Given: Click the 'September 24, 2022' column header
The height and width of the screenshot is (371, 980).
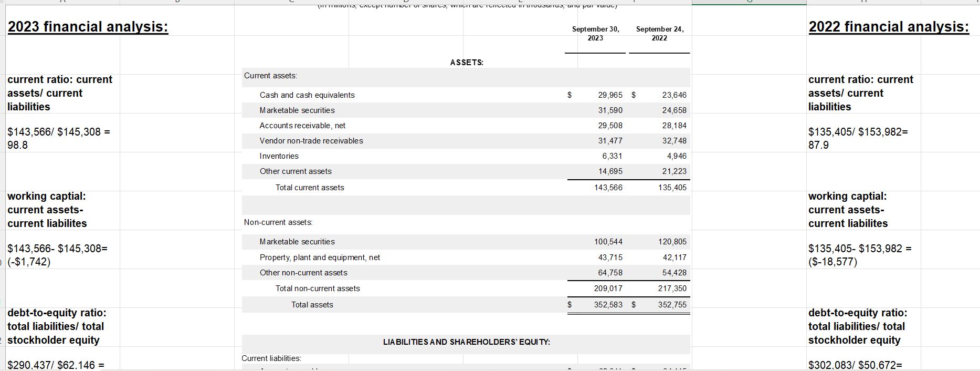Looking at the screenshot, I should click(x=660, y=33).
